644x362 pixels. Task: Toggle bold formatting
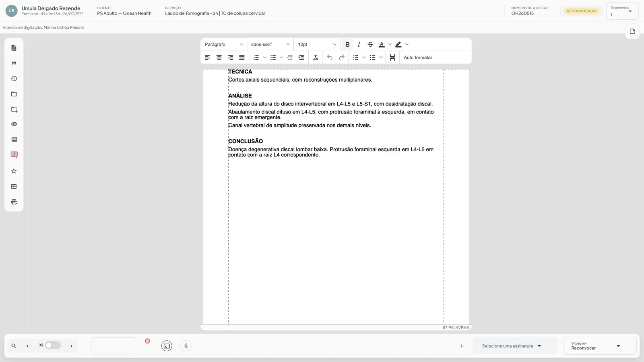(347, 44)
